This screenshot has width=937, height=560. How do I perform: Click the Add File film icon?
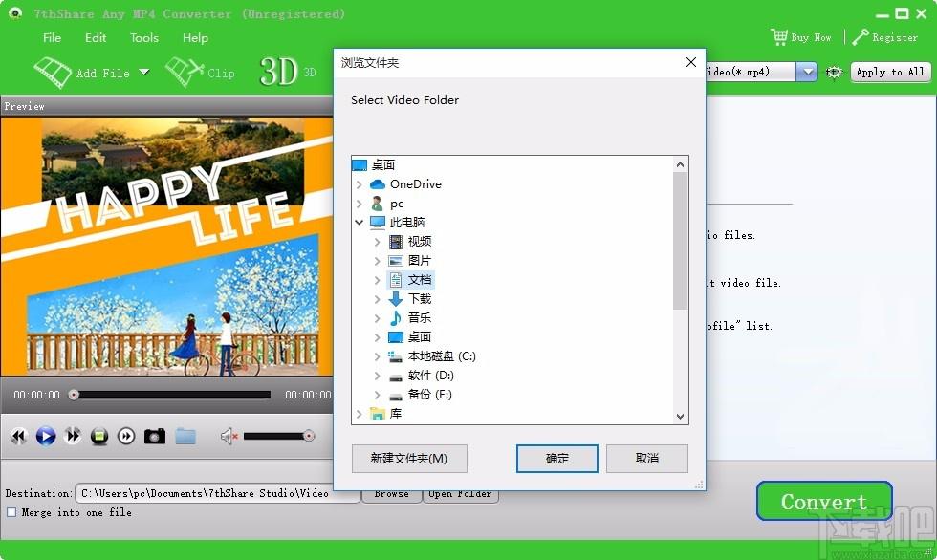53,73
